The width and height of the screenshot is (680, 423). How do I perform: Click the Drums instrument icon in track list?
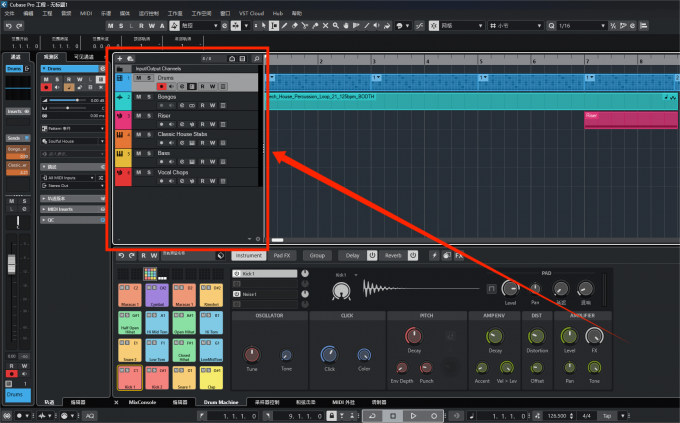coord(120,78)
